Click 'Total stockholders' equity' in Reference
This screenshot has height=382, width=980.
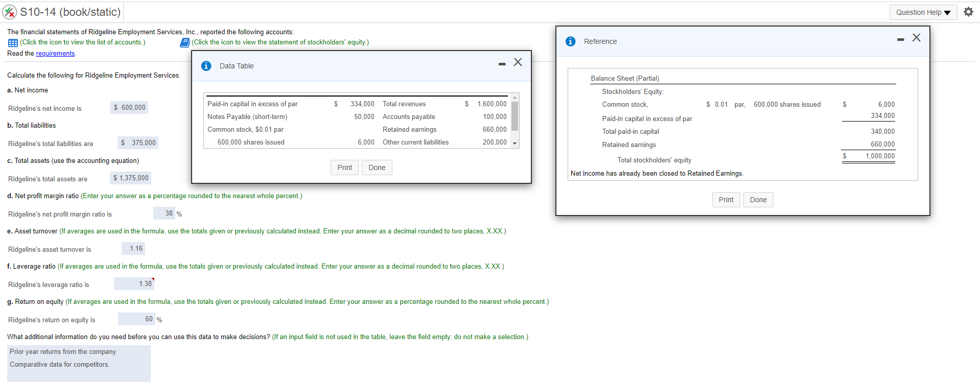click(x=655, y=160)
